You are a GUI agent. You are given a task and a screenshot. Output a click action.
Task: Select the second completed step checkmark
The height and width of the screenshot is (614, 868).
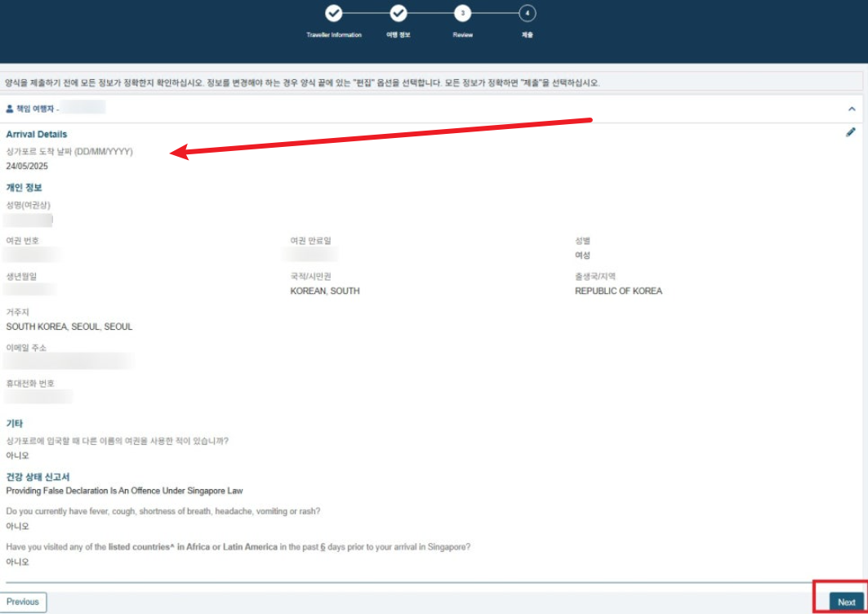(x=398, y=13)
